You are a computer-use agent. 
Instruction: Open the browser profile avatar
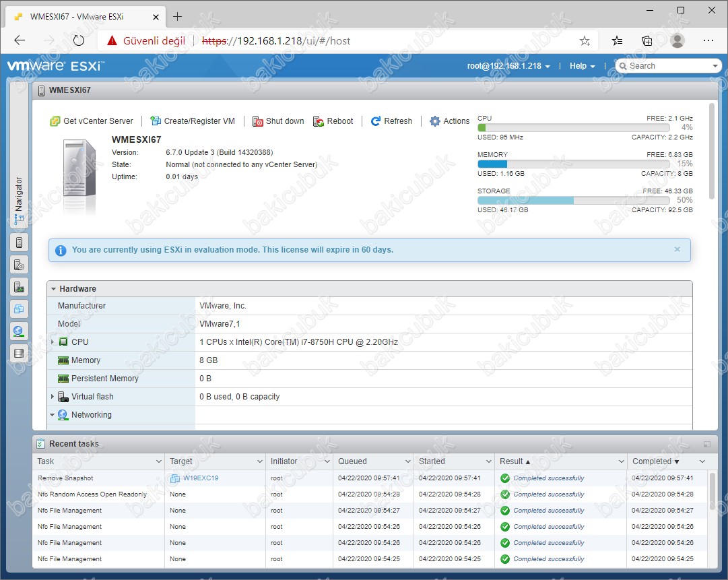(x=677, y=41)
